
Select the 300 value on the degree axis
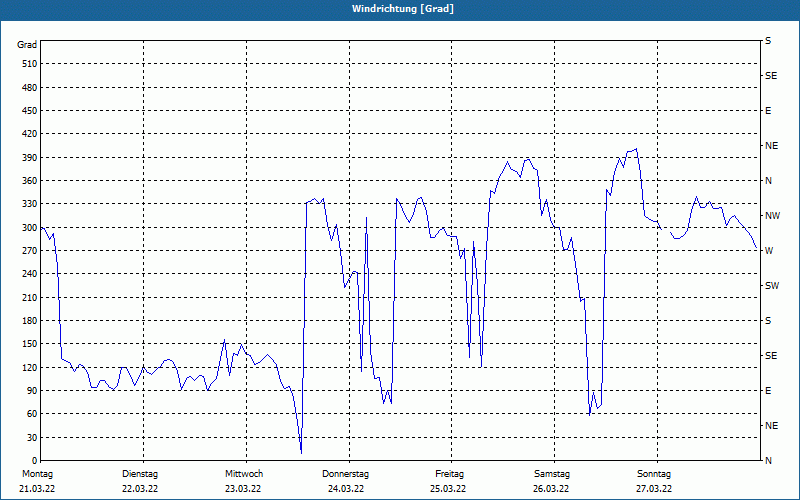coord(29,228)
